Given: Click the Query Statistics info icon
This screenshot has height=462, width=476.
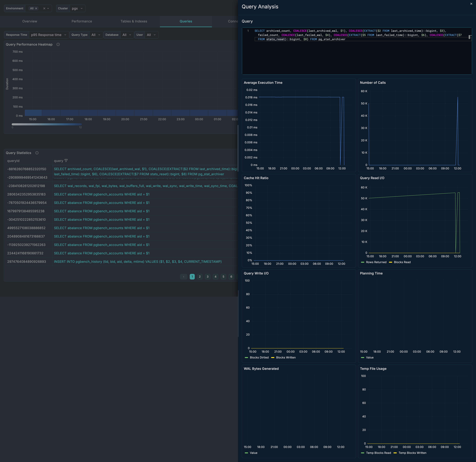Looking at the screenshot, I should coord(37,153).
